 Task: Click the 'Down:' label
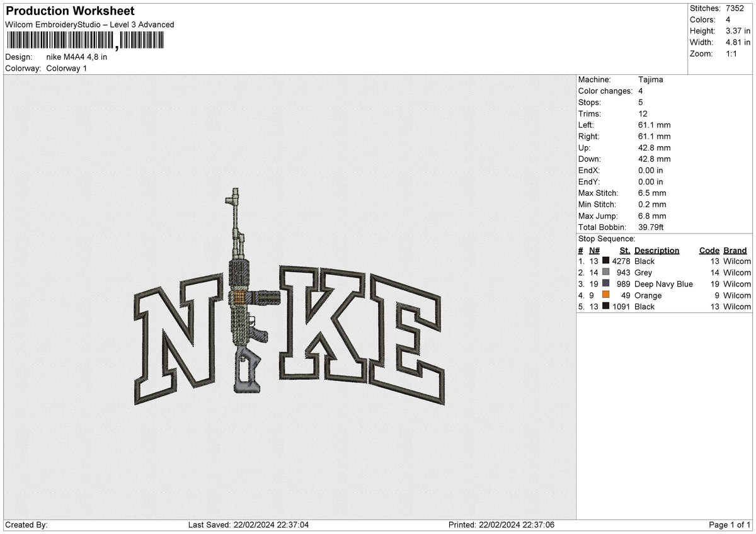(x=590, y=159)
